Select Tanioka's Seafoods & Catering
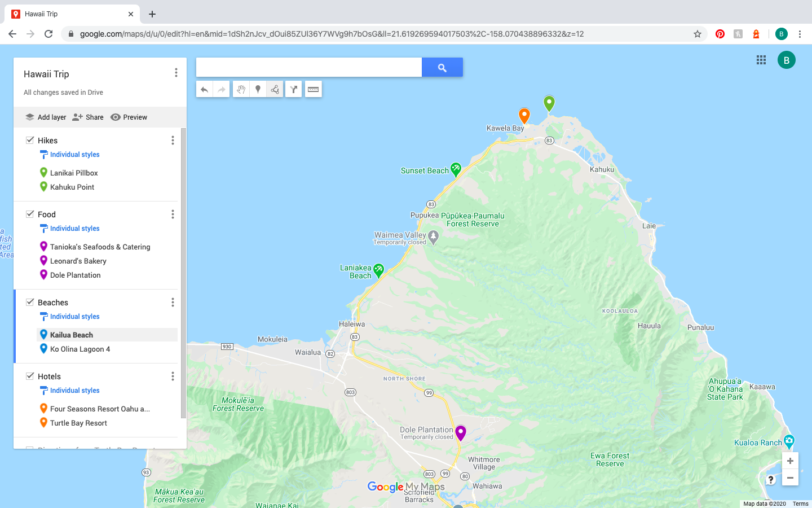 point(100,247)
